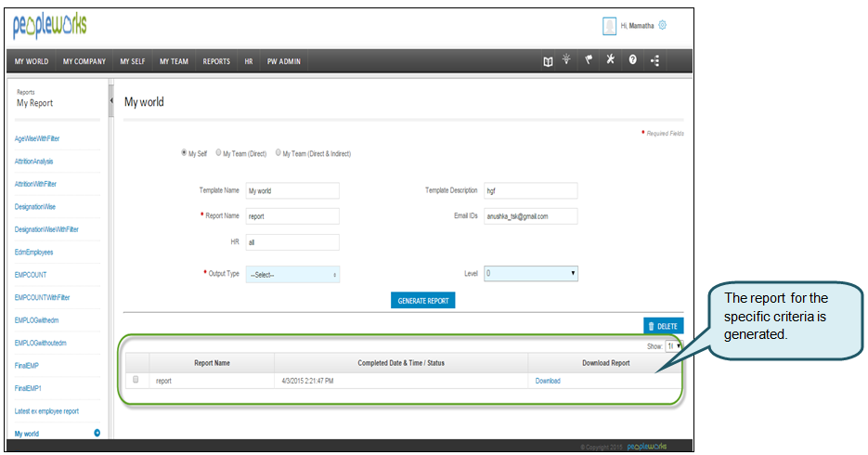This screenshot has height=455, width=868.
Task: Open the help question mark icon
Action: [x=632, y=61]
